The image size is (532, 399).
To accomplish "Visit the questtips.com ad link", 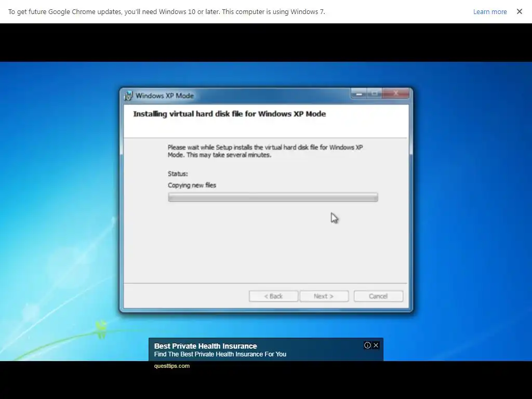I will coord(171,366).
